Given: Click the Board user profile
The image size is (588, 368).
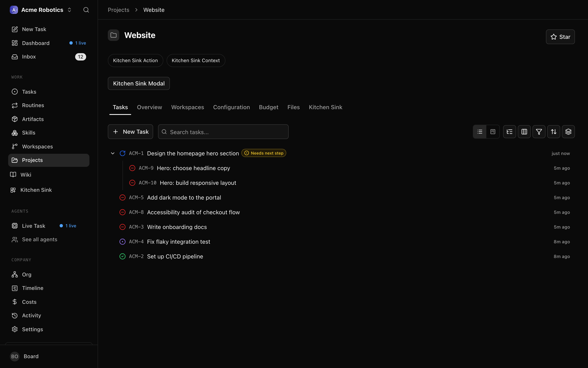Looking at the screenshot, I should [x=49, y=356].
